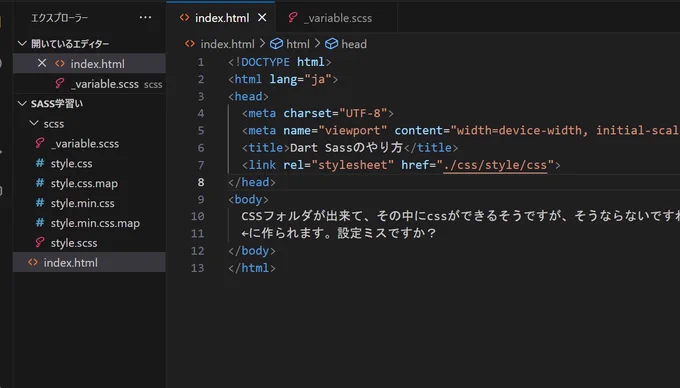Viewport: 680px width, 388px height.
Task: Click the DOCTYPE declaration on line 1
Action: coord(279,62)
